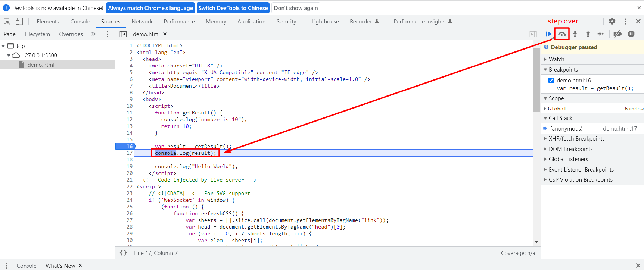This screenshot has width=644, height=270.
Task: Click the Recorder tab's flask icon
Action: [377, 21]
